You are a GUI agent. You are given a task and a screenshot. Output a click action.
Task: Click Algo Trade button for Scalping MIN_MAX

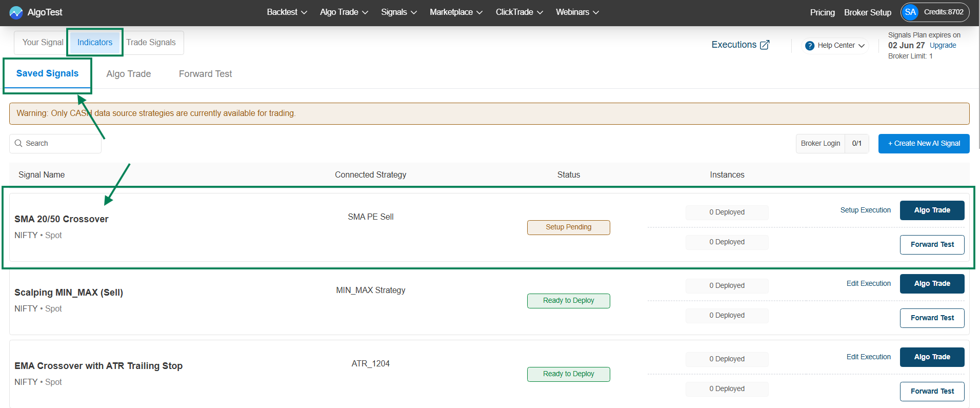point(932,284)
